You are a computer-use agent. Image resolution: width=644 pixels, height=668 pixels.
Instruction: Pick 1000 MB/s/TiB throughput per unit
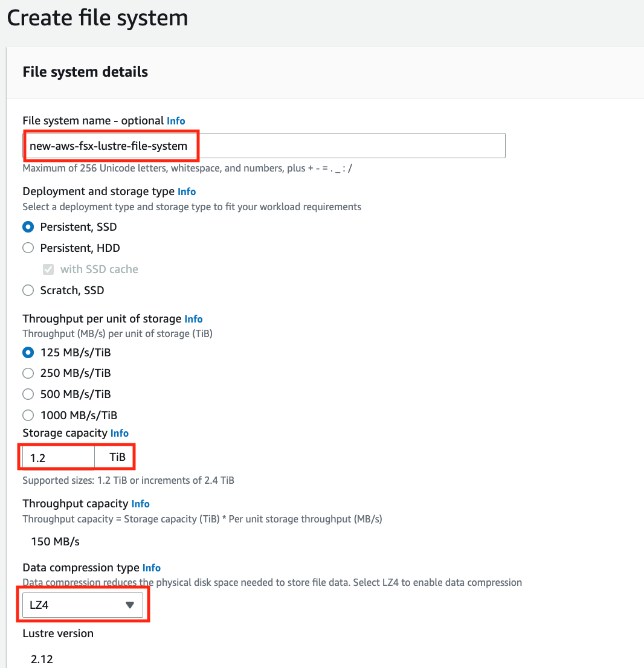click(28, 416)
